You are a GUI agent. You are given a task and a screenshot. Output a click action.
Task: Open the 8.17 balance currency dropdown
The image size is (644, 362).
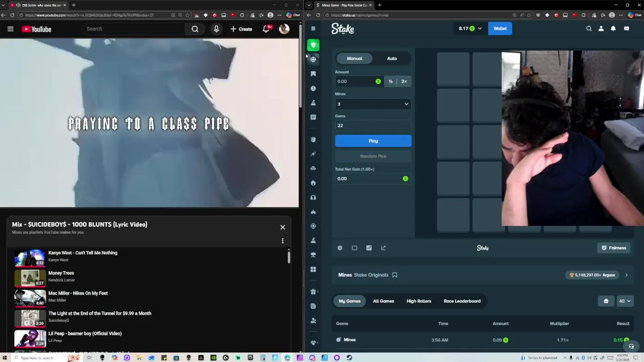[470, 29]
